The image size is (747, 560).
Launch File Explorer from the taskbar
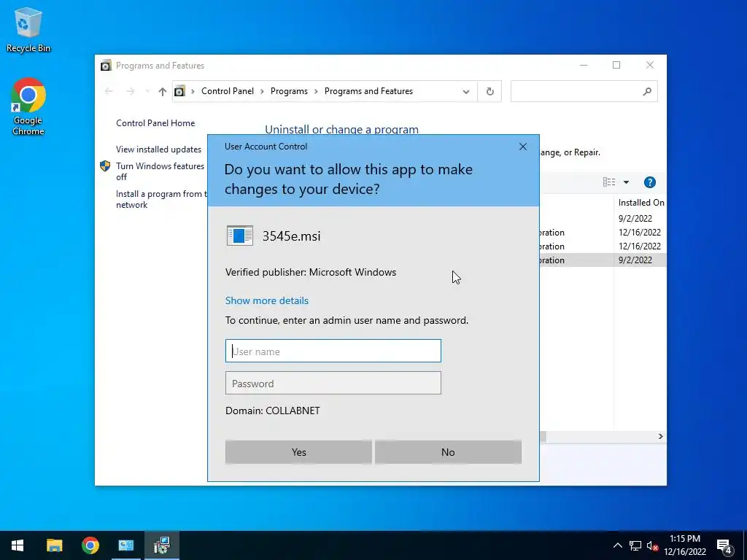coord(54,545)
